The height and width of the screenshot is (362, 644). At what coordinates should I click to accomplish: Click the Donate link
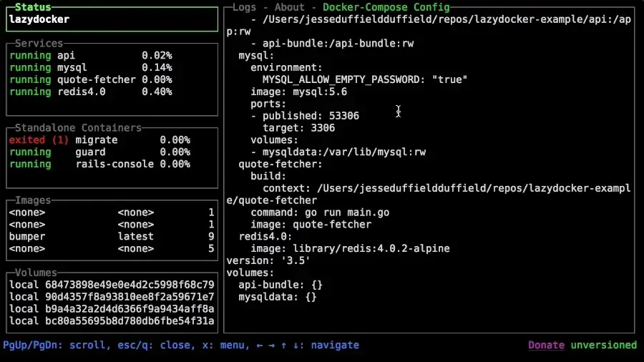(546, 346)
